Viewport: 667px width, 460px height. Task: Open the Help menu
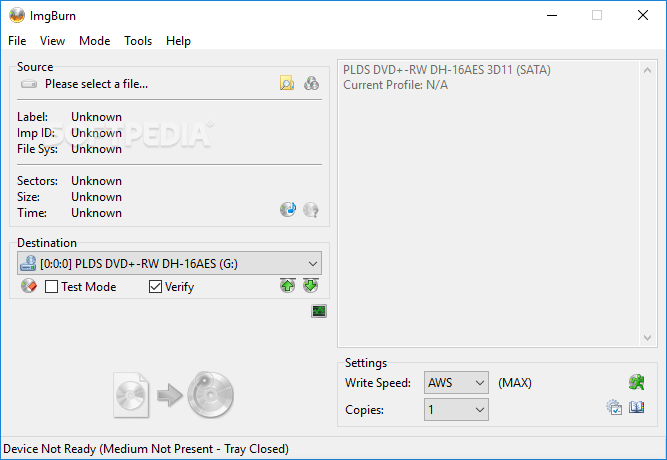click(x=178, y=41)
